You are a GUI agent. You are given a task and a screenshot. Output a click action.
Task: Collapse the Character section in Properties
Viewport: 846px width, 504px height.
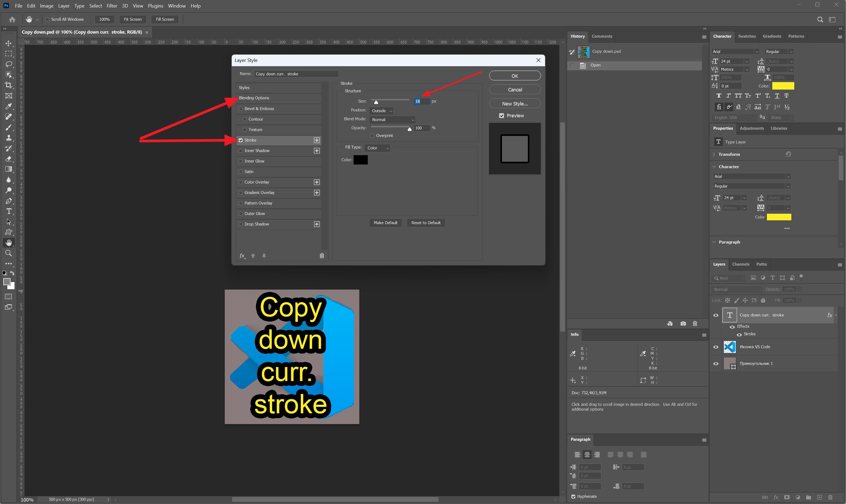click(714, 167)
